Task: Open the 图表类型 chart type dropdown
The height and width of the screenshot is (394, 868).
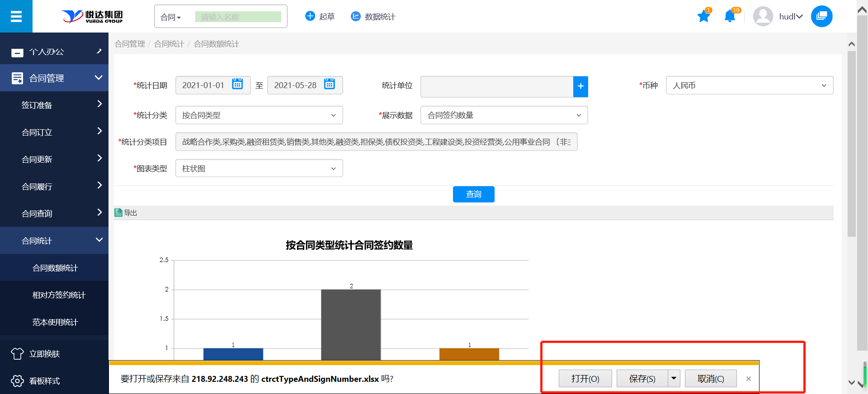Action: (259, 169)
